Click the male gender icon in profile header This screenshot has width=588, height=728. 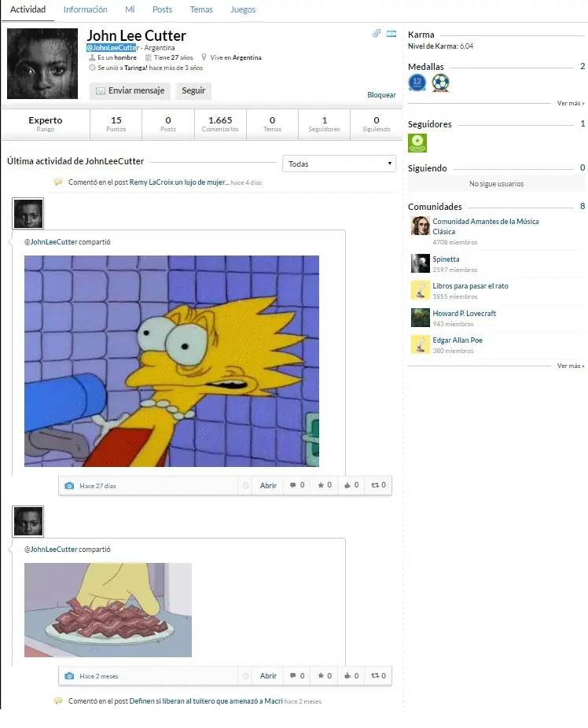pyautogui.click(x=376, y=34)
